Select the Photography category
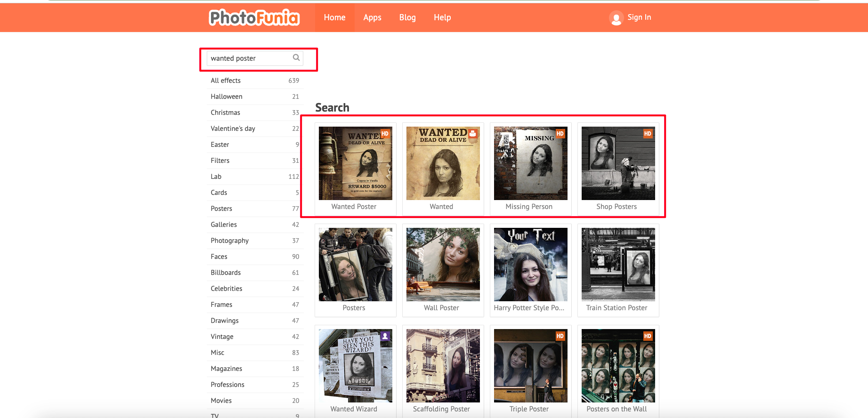 255,241
